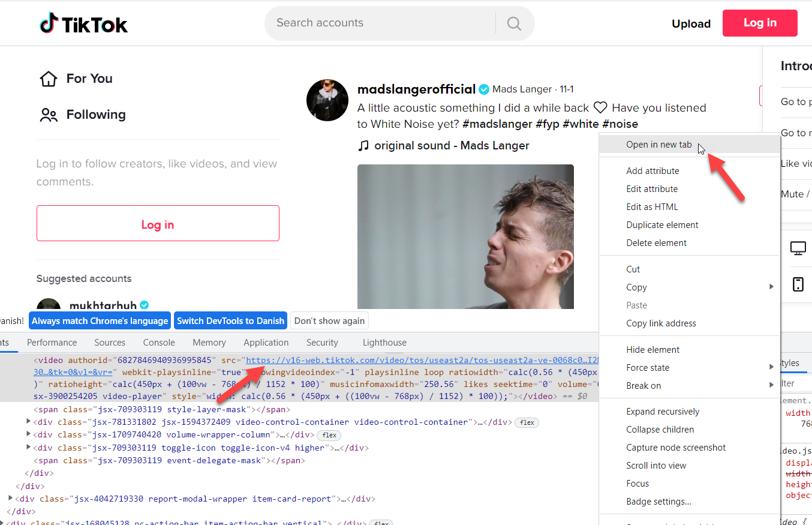812x525 pixels.
Task: Switch to the Console DevTools tab
Action: [159, 343]
